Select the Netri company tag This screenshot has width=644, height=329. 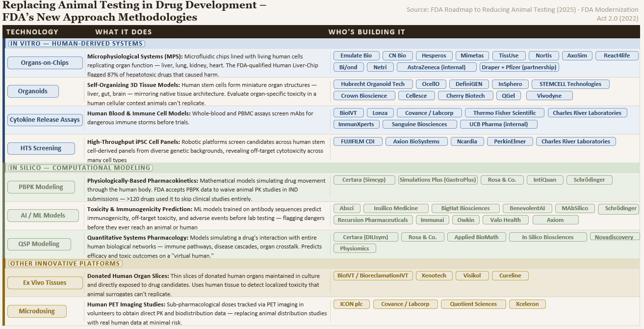(x=380, y=67)
